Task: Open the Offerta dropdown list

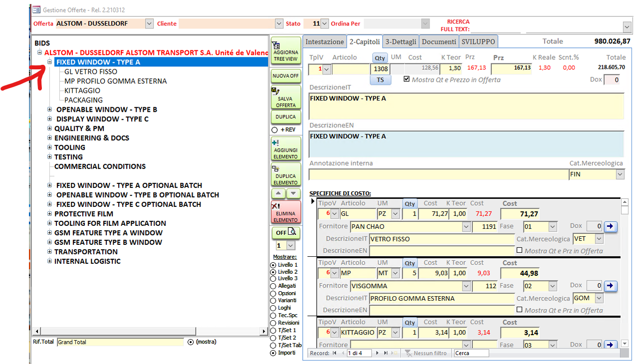Action: click(149, 23)
